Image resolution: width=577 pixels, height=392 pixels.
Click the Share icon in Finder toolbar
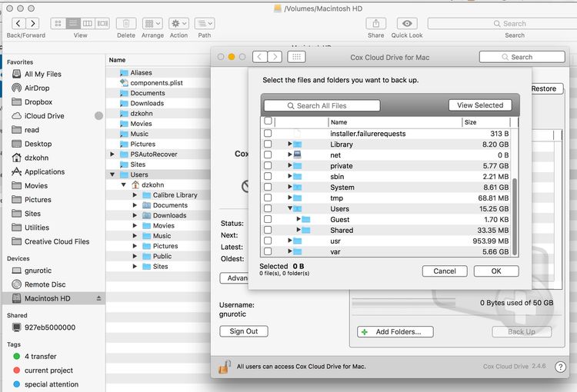coord(375,24)
